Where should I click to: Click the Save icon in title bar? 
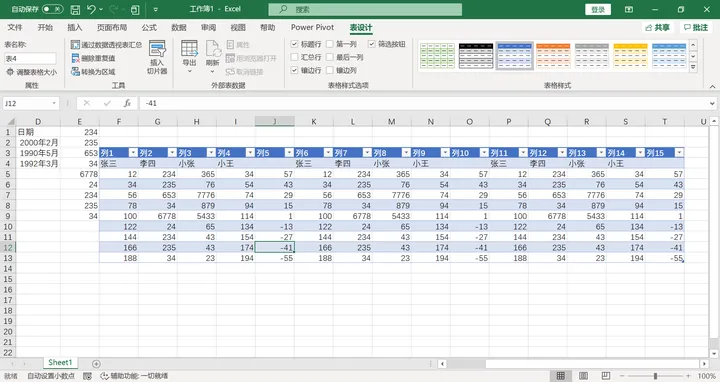pos(75,9)
